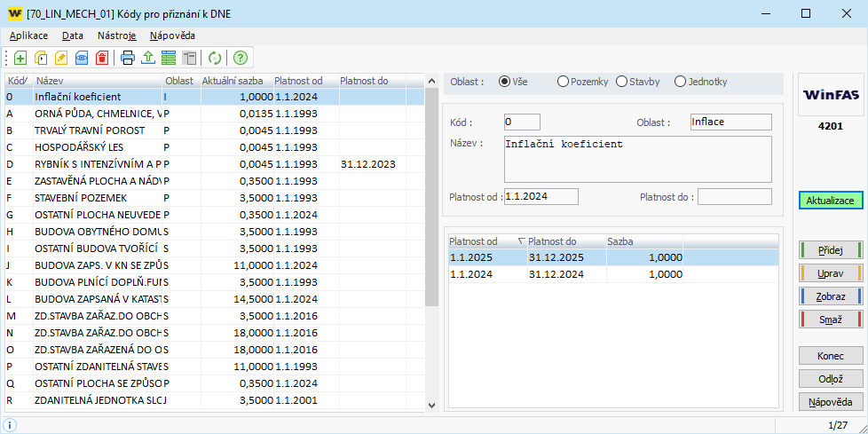868x434 pixels.
Task: Click the printer icon in toolbar
Action: [x=128, y=58]
